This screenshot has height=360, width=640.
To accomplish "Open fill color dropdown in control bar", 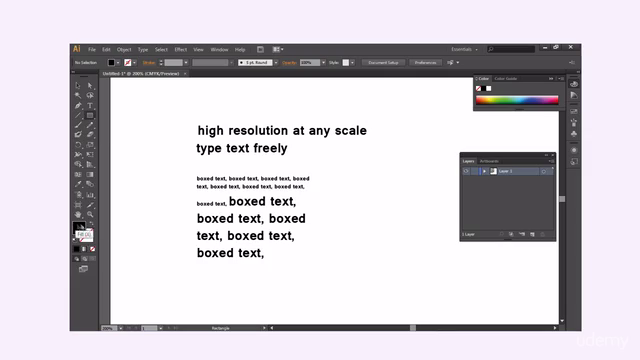I will coord(118,62).
